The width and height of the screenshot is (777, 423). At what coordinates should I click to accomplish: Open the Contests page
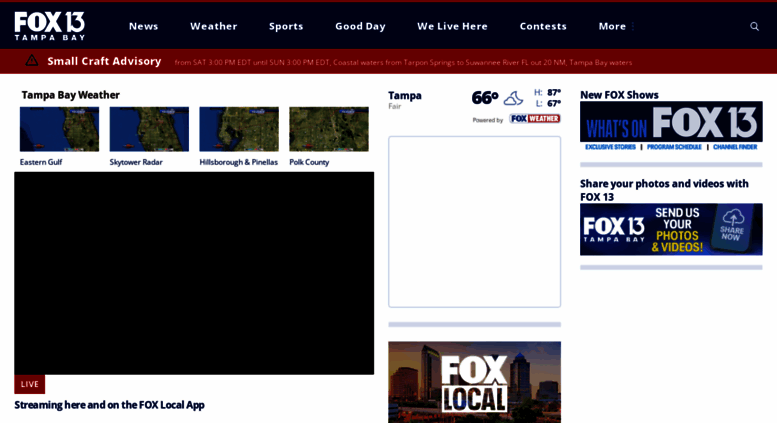[543, 26]
